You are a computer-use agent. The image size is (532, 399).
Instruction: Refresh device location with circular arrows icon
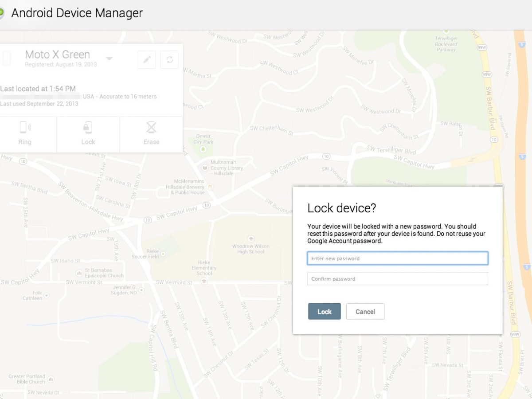pyautogui.click(x=169, y=60)
